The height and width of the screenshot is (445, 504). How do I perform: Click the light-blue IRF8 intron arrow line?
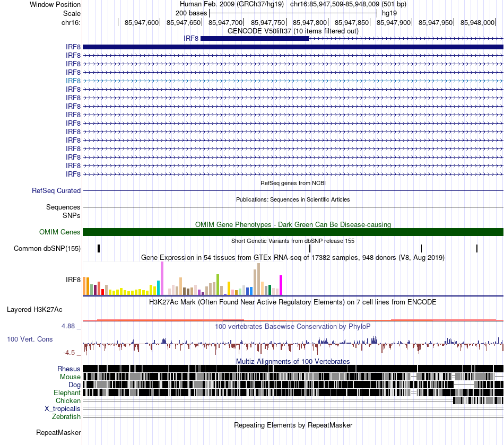coord(293,81)
